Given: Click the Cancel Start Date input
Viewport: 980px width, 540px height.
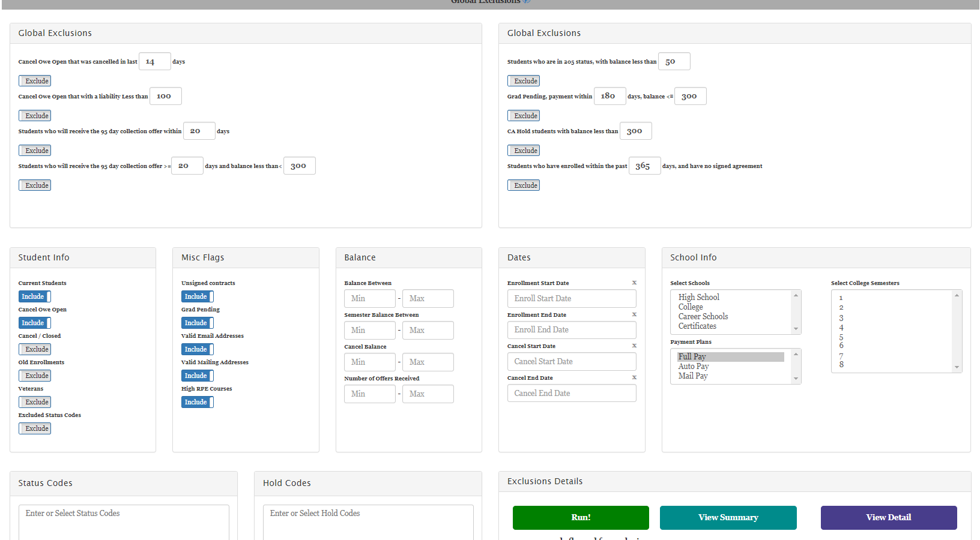Looking at the screenshot, I should (x=572, y=361).
